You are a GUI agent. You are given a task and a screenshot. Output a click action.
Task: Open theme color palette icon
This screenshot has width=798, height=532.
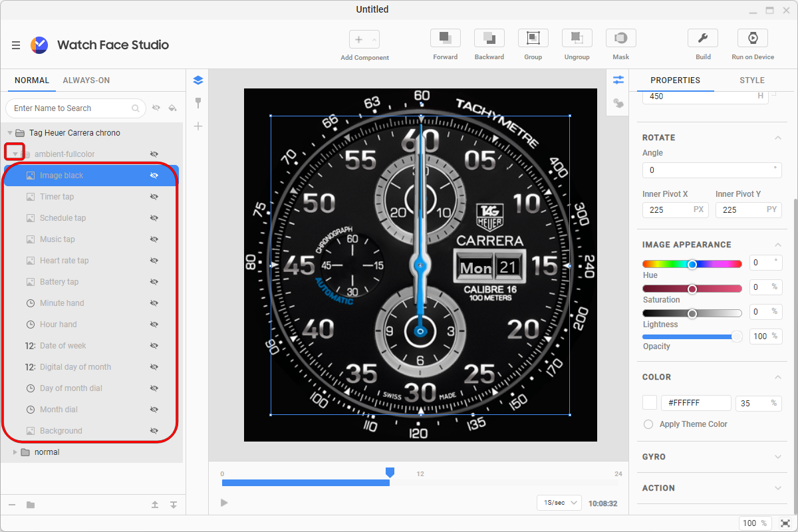click(x=618, y=103)
